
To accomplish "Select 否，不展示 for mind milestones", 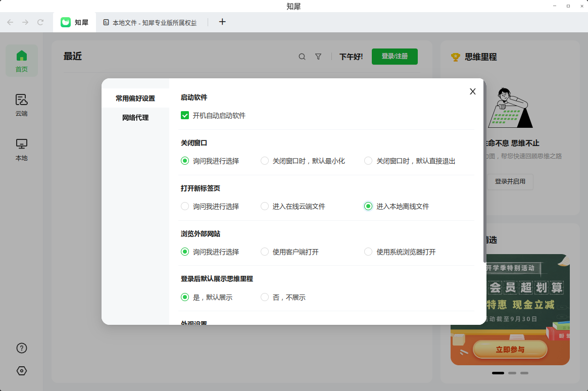I will [265, 298].
